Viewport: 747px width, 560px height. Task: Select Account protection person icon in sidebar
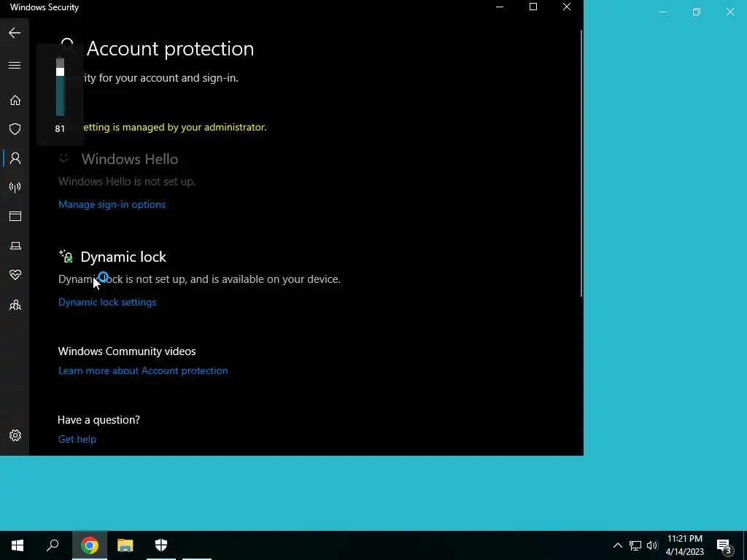(15, 158)
